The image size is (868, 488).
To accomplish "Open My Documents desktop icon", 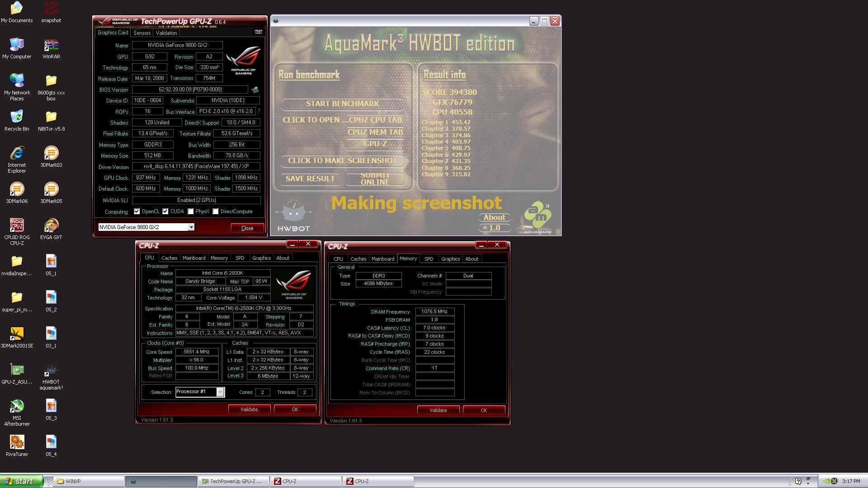I will click(x=17, y=12).
